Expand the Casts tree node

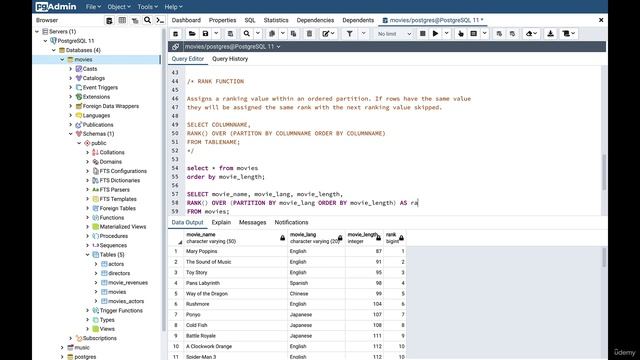pyautogui.click(x=71, y=69)
